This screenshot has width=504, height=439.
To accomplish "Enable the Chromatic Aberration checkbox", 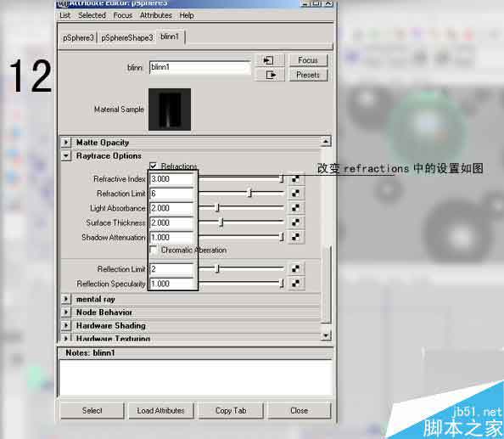I will tap(154, 250).
